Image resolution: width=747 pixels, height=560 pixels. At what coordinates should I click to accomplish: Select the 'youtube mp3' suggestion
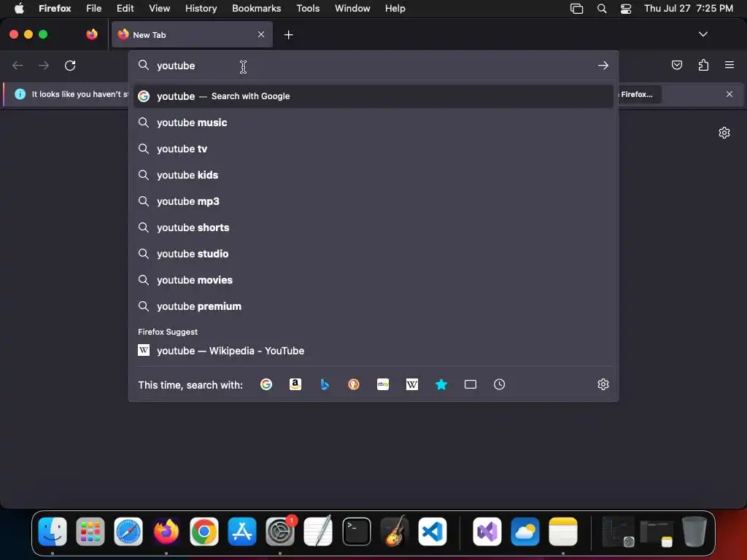pos(373,201)
